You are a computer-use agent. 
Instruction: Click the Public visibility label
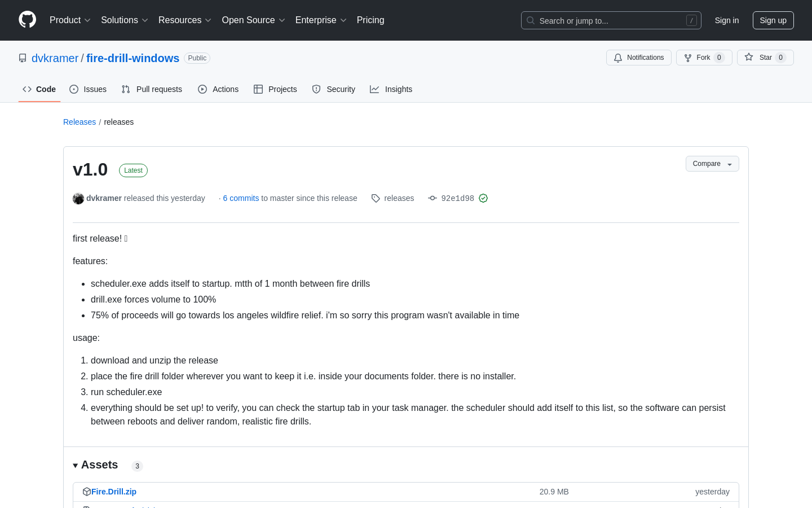[197, 58]
